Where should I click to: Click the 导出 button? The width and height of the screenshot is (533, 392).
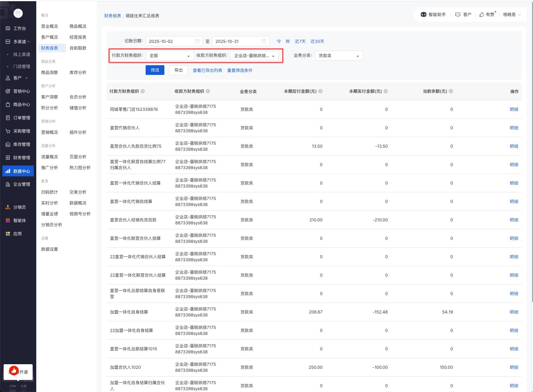pos(179,70)
